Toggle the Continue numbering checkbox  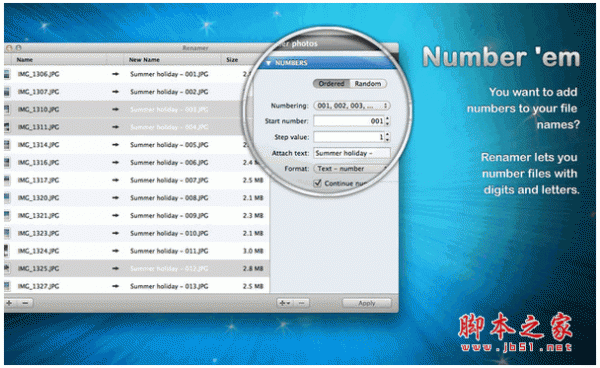(318, 183)
